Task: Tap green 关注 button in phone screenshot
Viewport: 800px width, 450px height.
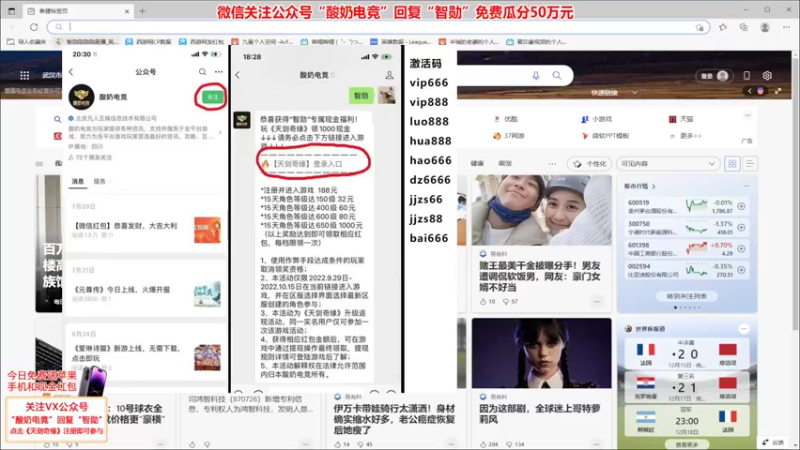Action: pos(212,96)
